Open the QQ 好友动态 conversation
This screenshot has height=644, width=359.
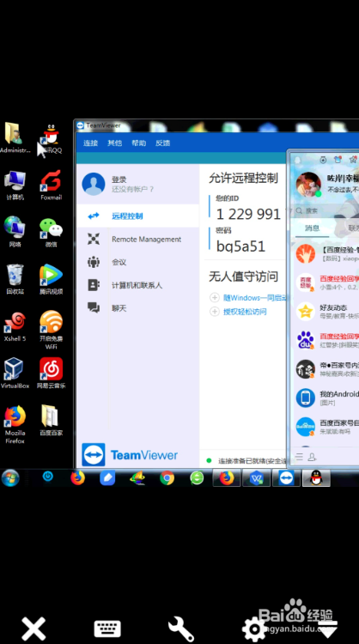pos(326,312)
